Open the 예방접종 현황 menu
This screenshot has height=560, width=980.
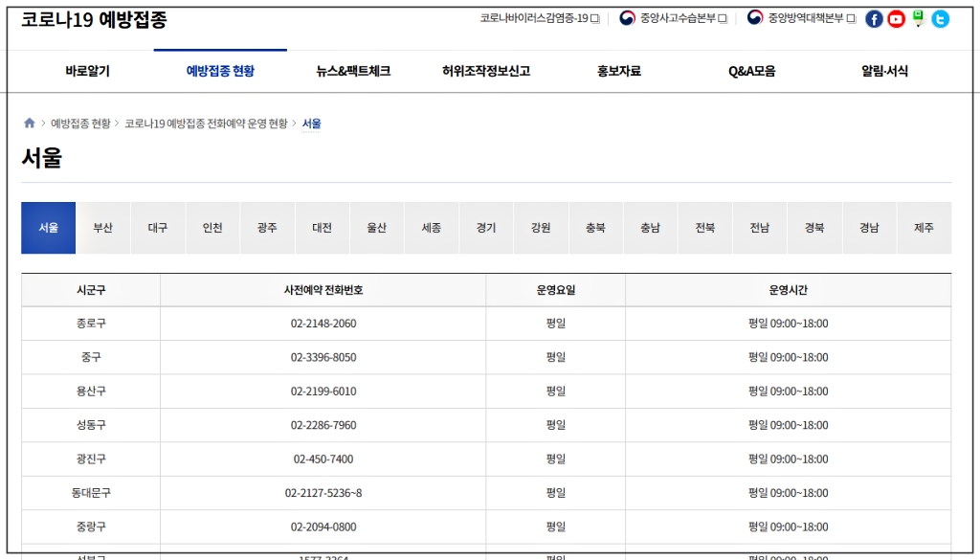(221, 71)
